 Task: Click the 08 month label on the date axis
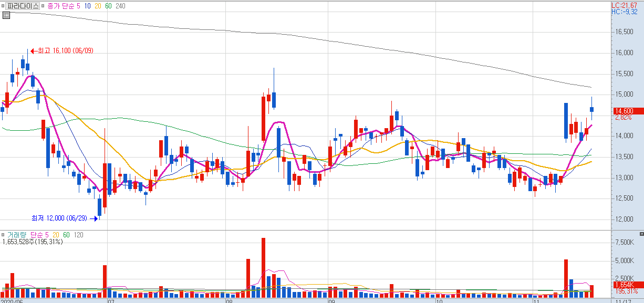pos(228,300)
